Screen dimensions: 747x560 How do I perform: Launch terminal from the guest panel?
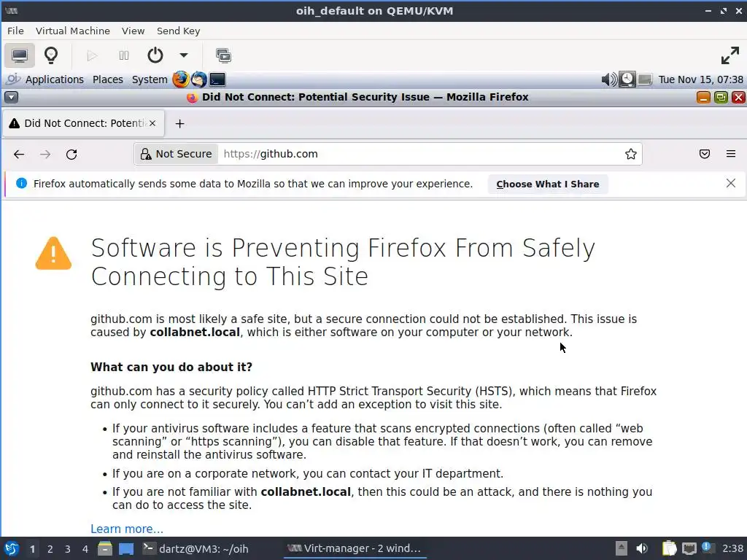[x=217, y=79]
